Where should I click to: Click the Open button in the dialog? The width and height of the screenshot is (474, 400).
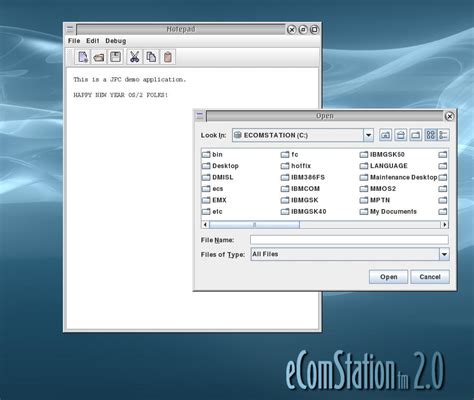(x=388, y=277)
